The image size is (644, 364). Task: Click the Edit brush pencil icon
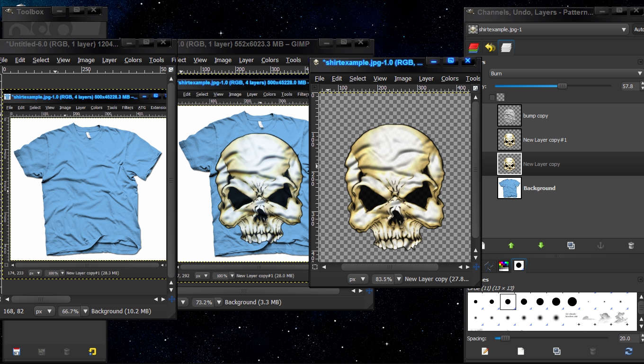(485, 351)
